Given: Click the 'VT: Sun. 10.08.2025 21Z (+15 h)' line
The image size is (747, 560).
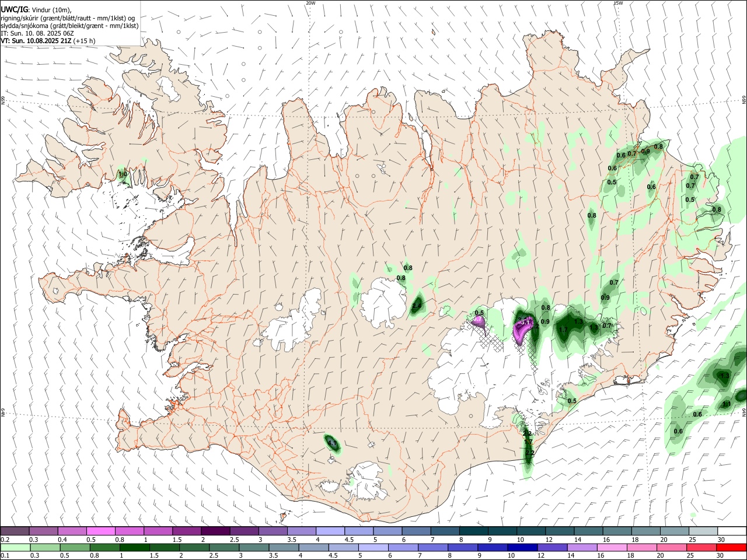Looking at the screenshot, I should point(48,41).
